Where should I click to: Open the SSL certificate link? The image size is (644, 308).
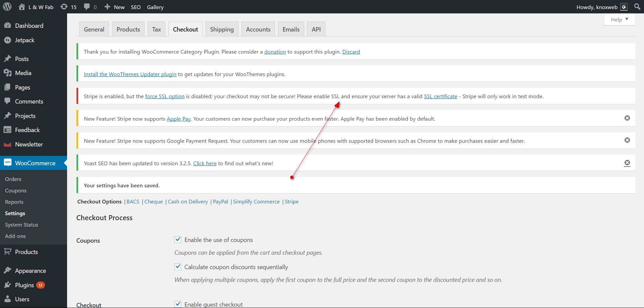440,96
